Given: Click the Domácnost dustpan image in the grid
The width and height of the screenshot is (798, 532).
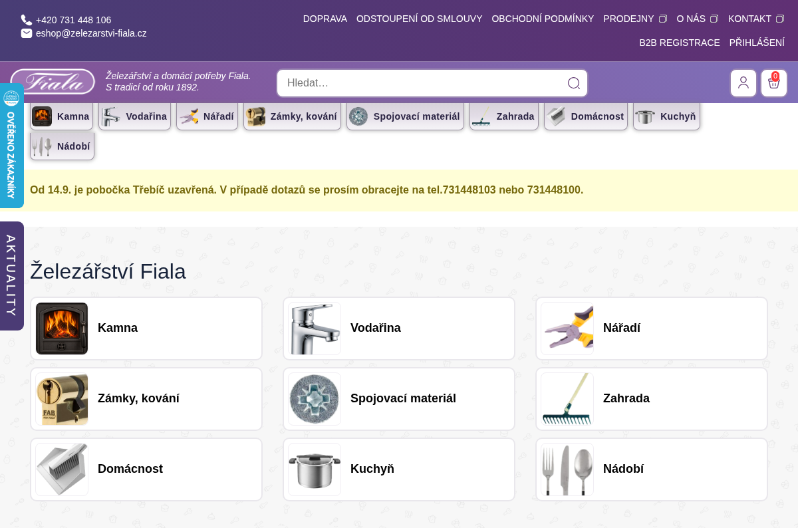Looking at the screenshot, I should [x=62, y=469].
